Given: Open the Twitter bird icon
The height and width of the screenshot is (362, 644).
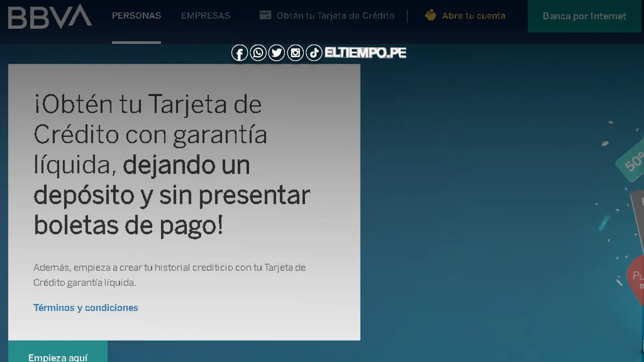Looking at the screenshot, I should (x=276, y=53).
